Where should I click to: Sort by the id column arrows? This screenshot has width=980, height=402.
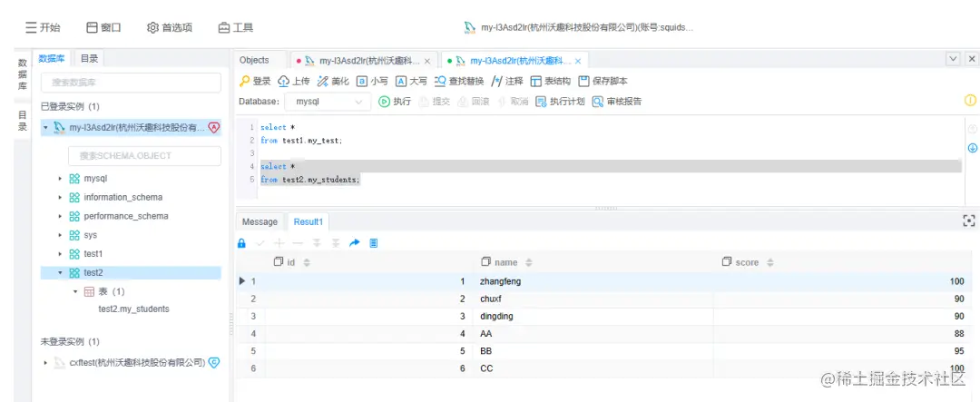pos(307,263)
